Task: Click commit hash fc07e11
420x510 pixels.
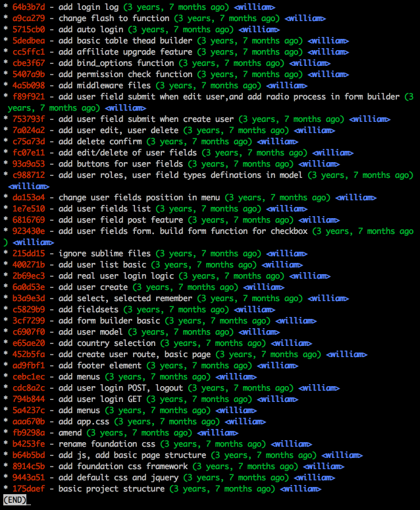Action: click(28, 153)
